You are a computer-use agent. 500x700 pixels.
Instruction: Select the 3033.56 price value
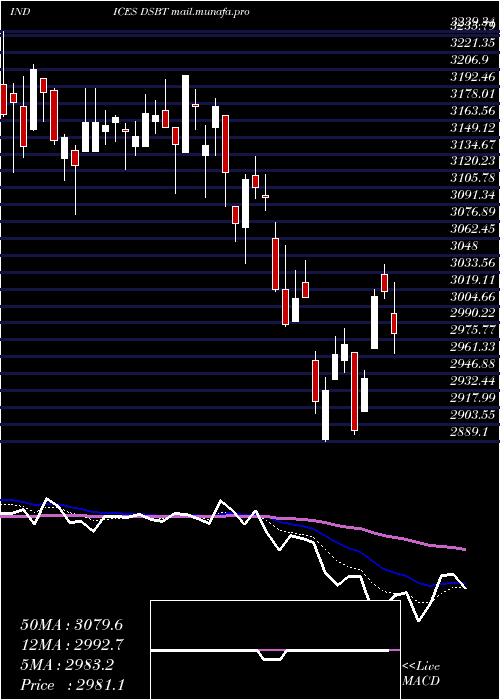[473, 263]
